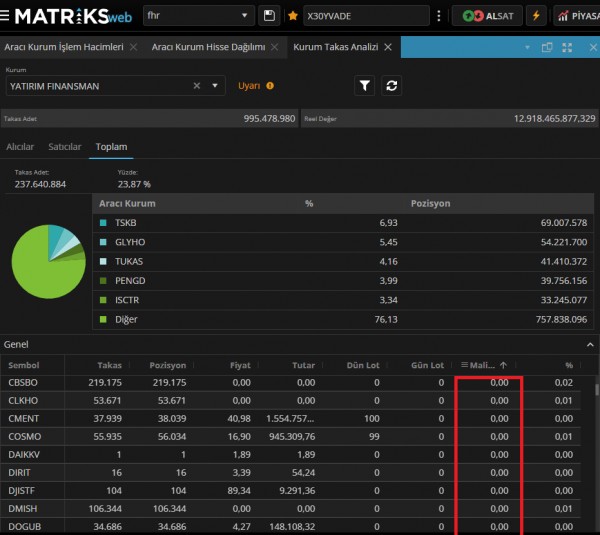This screenshot has height=535, width=600.
Task: Sort by Gün Lot column header
Action: [x=427, y=365]
